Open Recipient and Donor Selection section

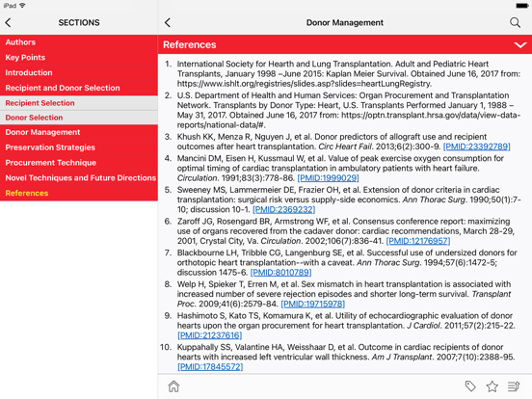(79, 88)
